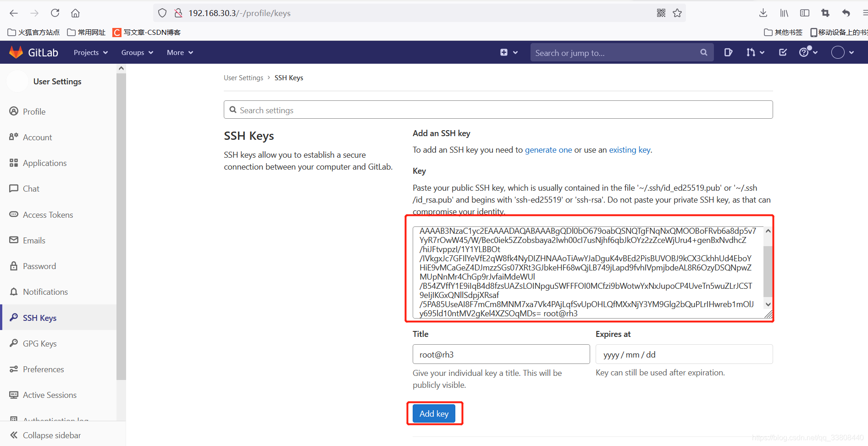
Task: Open the browser library icon
Action: [x=784, y=13]
